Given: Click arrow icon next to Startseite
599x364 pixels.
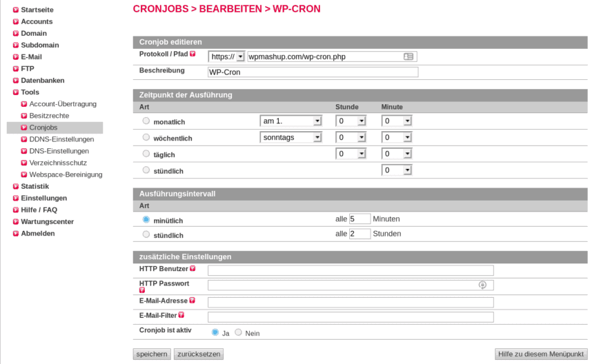Looking at the screenshot, I should click(15, 10).
